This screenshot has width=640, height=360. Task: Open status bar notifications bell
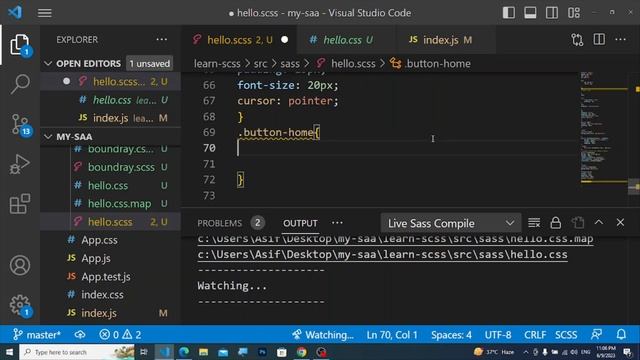(x=621, y=335)
